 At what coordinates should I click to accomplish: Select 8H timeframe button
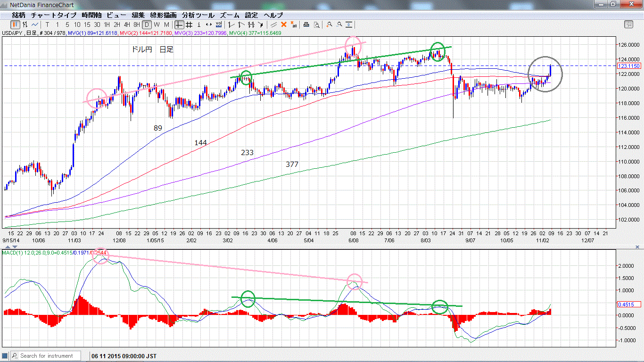[137, 25]
